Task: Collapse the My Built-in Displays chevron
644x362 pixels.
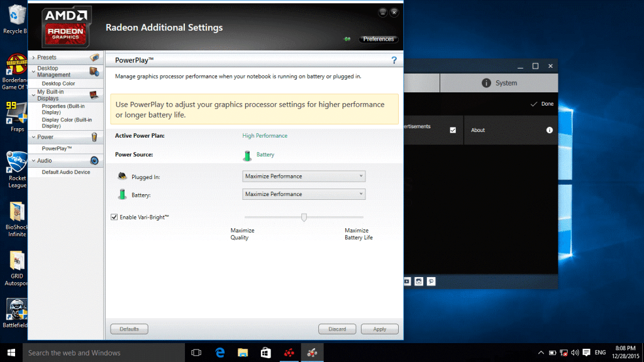Action: coord(34,96)
